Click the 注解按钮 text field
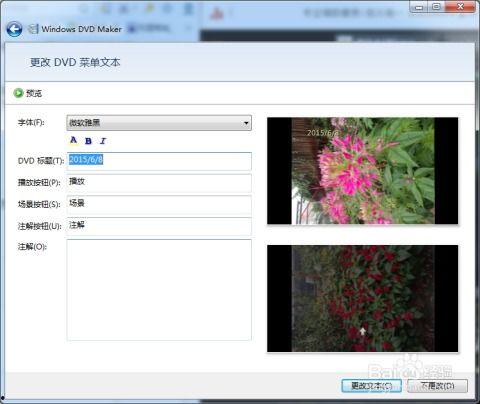This screenshot has height=404, width=480. (x=159, y=226)
